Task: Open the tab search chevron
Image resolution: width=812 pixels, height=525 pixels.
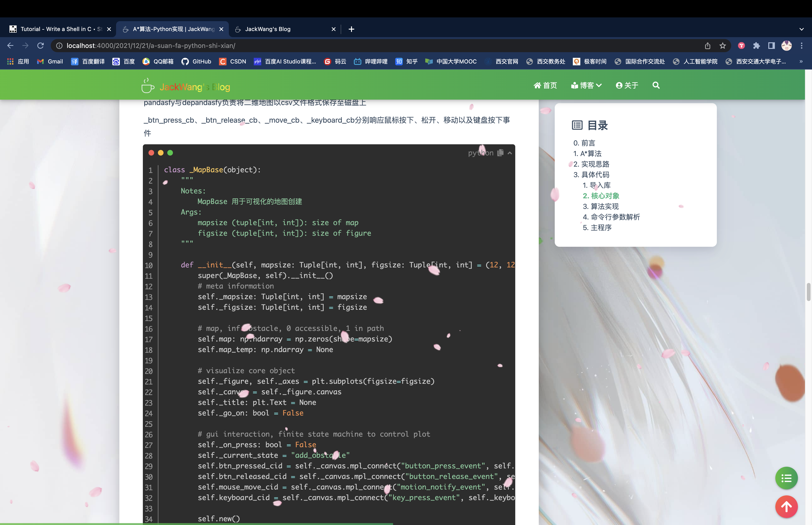Action: (x=801, y=29)
